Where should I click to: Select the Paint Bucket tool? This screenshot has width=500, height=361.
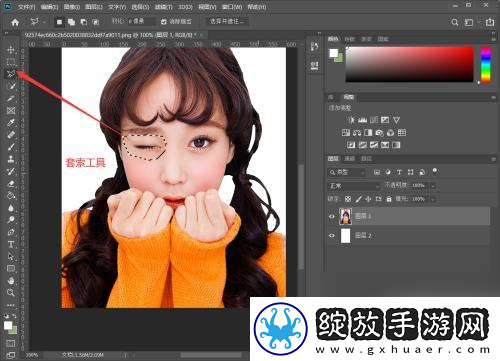coord(11,195)
